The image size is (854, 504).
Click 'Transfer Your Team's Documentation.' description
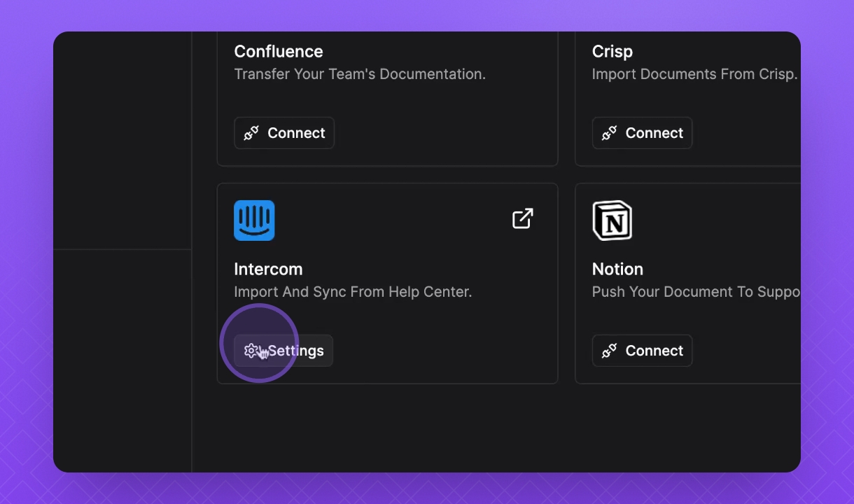click(360, 74)
